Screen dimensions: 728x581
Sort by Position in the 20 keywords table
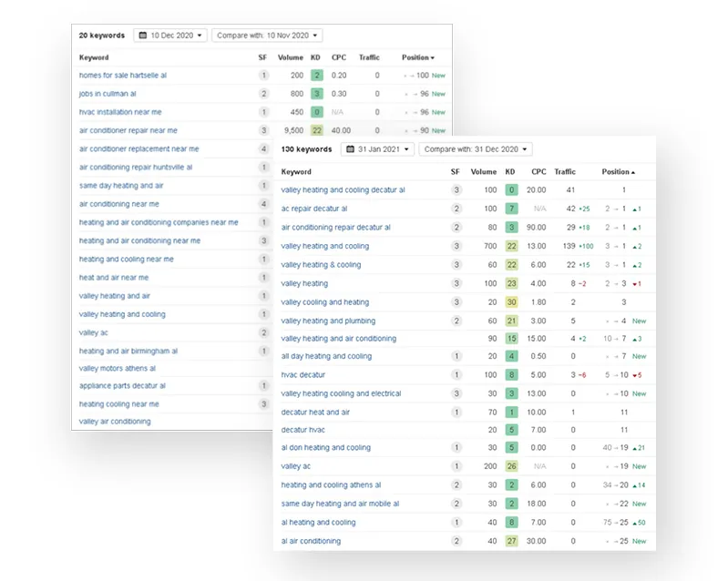pos(418,57)
